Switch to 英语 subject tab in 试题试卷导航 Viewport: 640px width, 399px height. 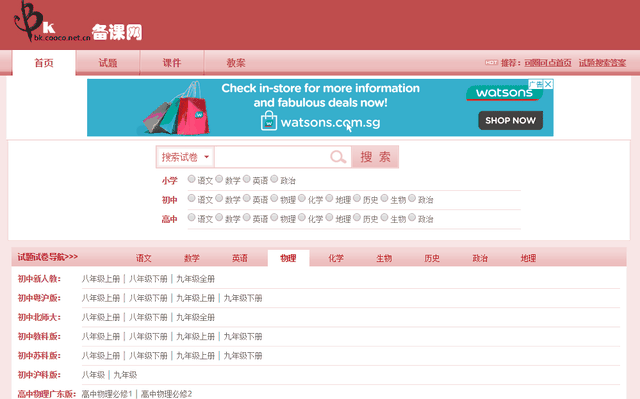point(240,258)
